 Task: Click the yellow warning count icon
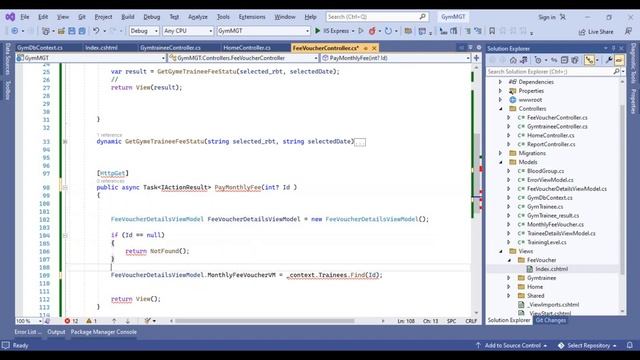coord(89,321)
